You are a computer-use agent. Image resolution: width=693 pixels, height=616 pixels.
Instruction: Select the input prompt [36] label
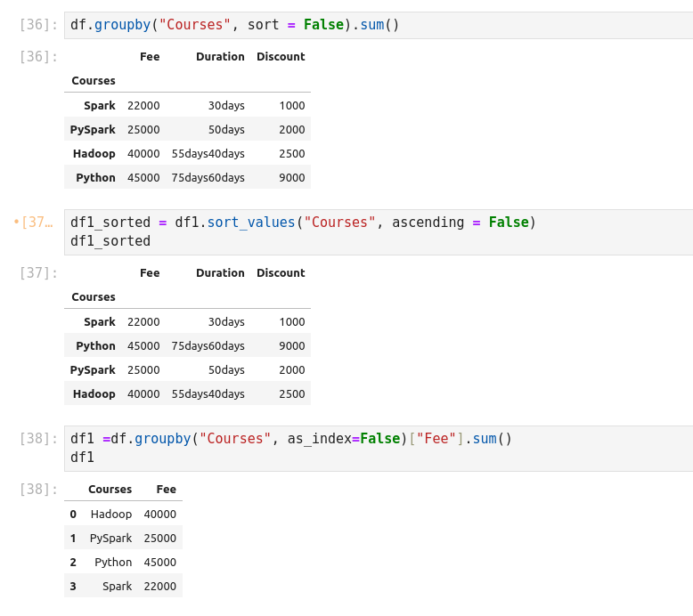[x=37, y=25]
